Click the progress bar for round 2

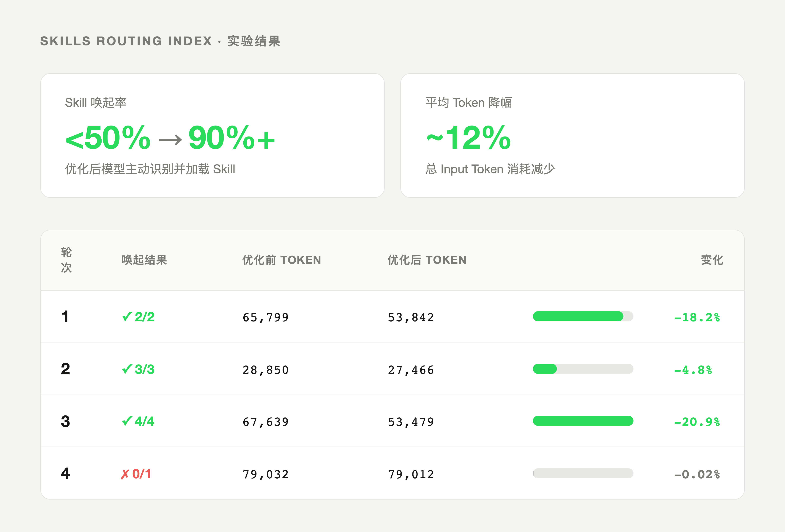583,369
